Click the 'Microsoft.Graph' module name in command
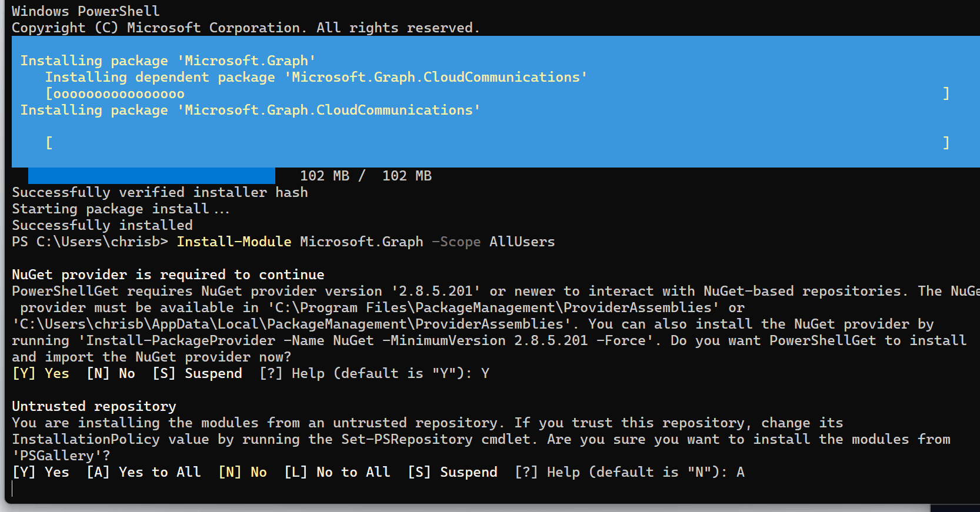 coord(362,242)
